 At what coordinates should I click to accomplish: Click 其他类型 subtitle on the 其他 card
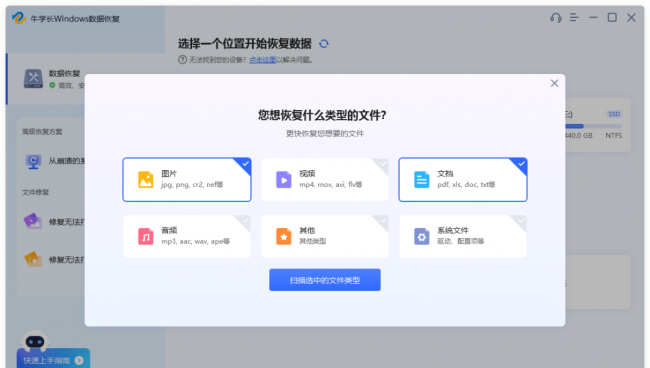tap(313, 241)
